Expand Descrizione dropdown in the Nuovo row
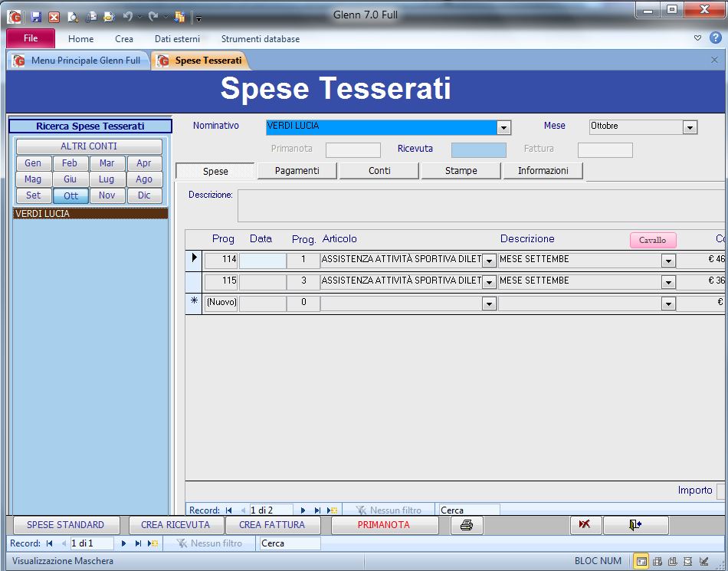Viewport: 728px width, 571px height. tap(668, 304)
